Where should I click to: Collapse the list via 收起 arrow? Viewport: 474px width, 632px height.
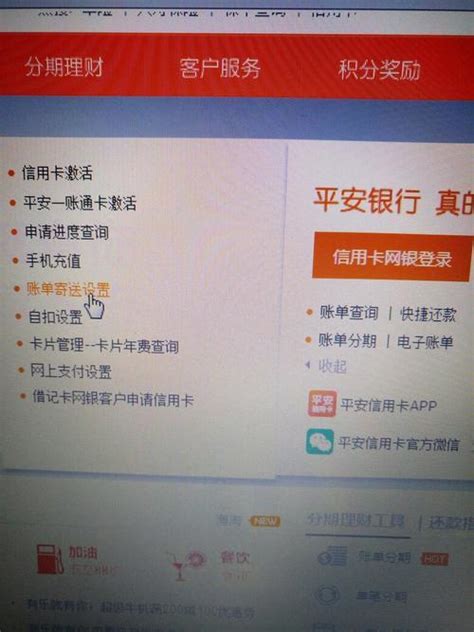point(308,365)
